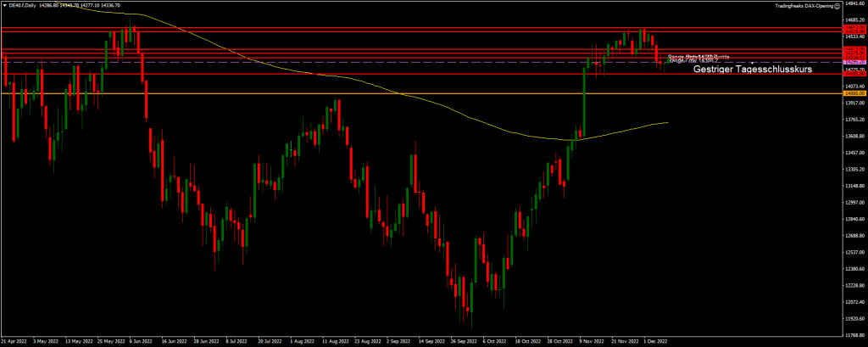Click the smiley icon beside Tradingfreaks DAX-Opening
The image size is (868, 347).
pyautogui.click(x=837, y=5)
